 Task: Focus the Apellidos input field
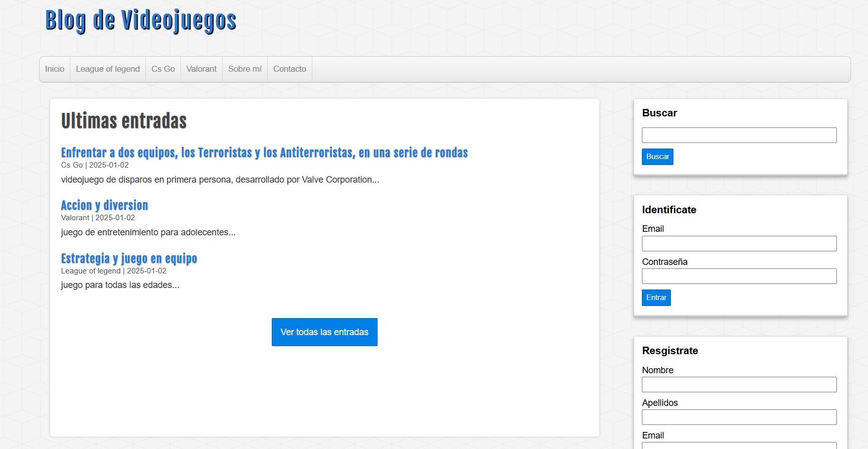click(739, 417)
